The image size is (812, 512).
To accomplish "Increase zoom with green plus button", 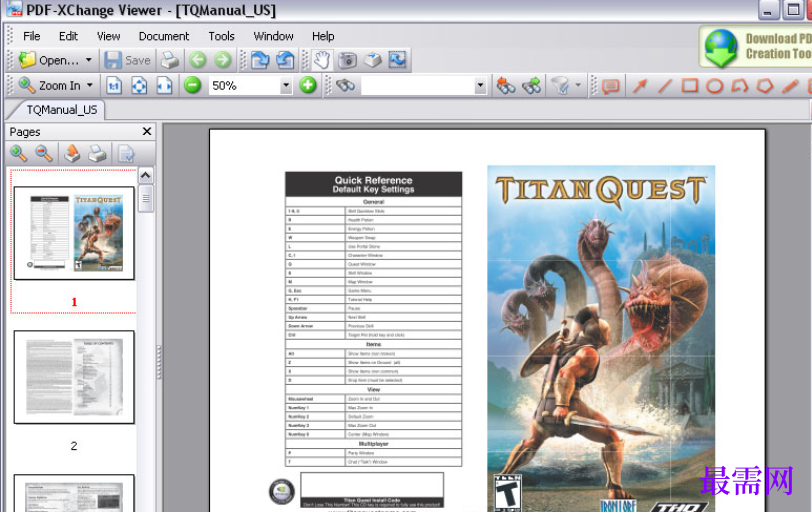I will [308, 85].
